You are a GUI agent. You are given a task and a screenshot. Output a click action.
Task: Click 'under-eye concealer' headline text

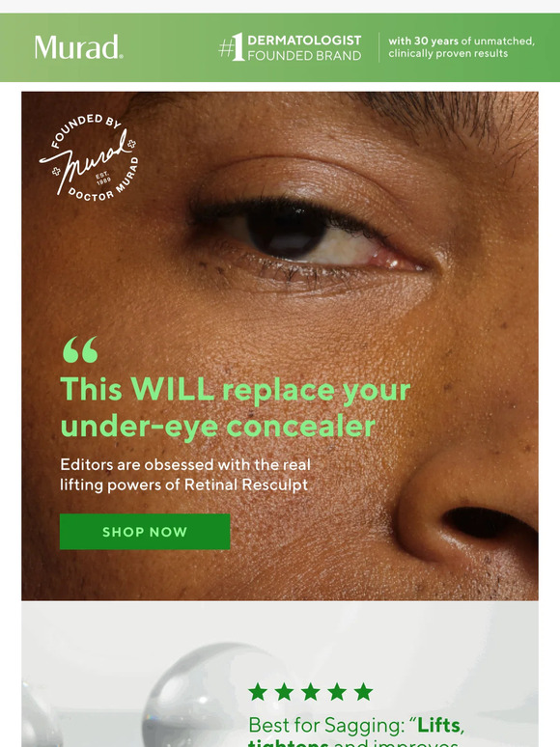click(218, 427)
